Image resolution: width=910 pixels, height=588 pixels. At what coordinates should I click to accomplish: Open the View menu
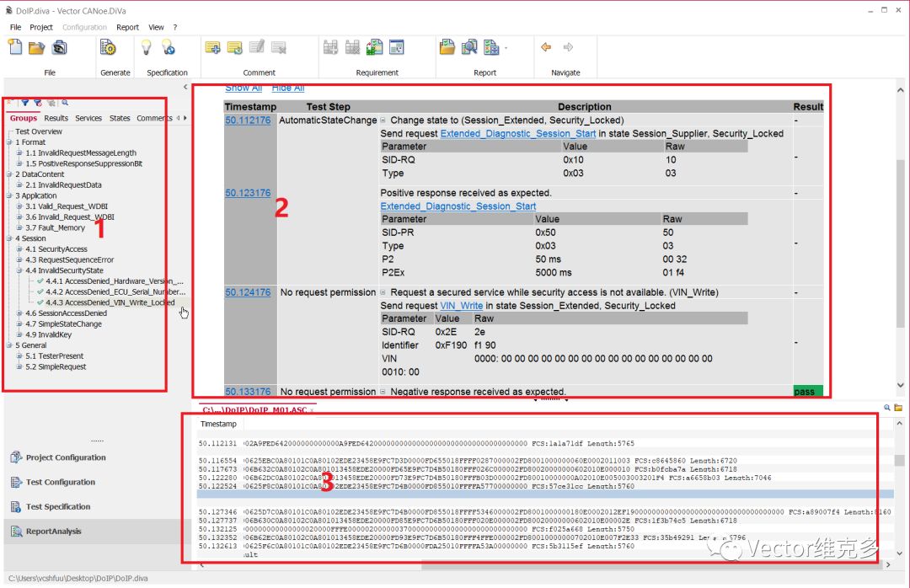[156, 27]
